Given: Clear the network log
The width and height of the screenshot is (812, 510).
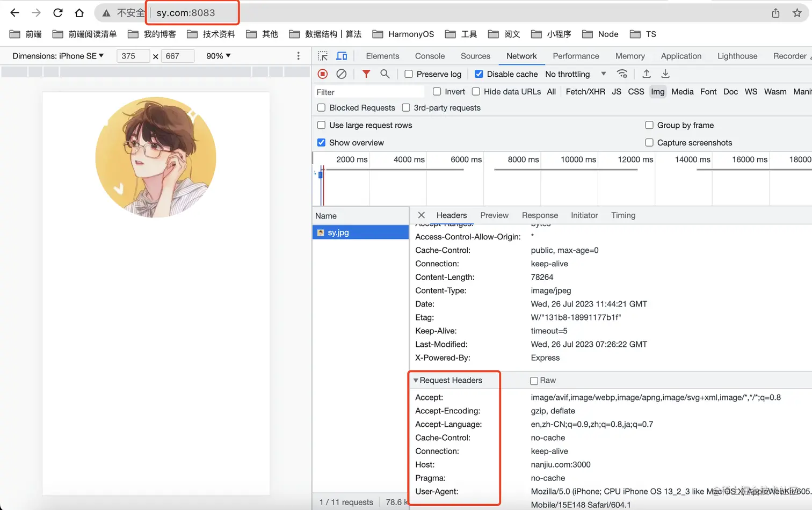Looking at the screenshot, I should [342, 74].
